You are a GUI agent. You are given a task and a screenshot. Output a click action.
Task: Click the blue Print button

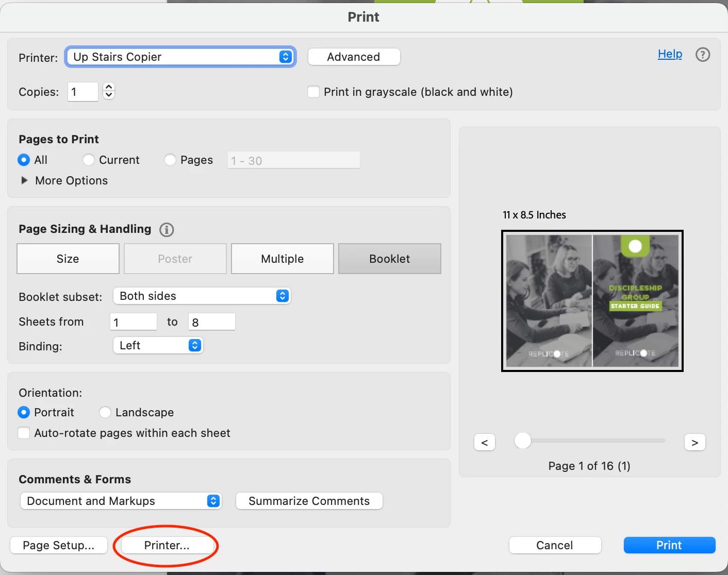[669, 545]
